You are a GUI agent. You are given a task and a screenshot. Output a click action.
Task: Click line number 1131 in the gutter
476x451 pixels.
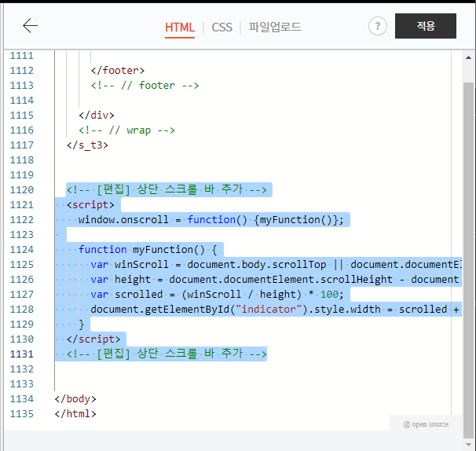tap(21, 354)
